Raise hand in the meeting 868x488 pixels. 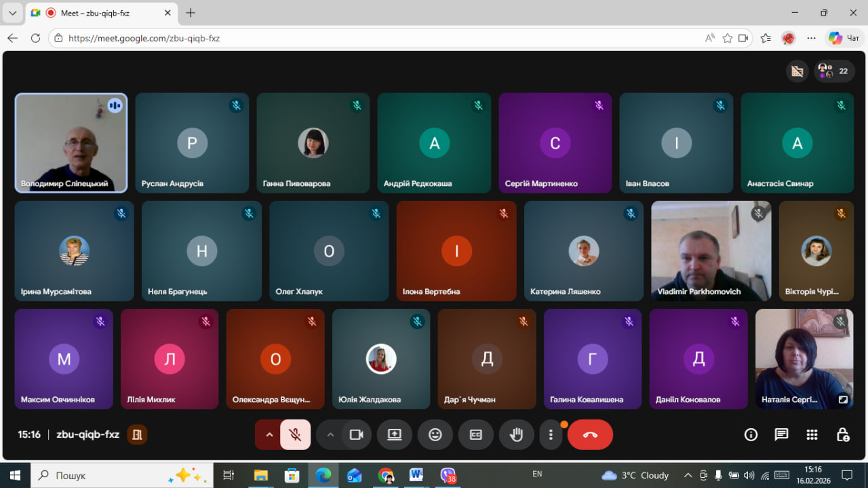point(517,435)
